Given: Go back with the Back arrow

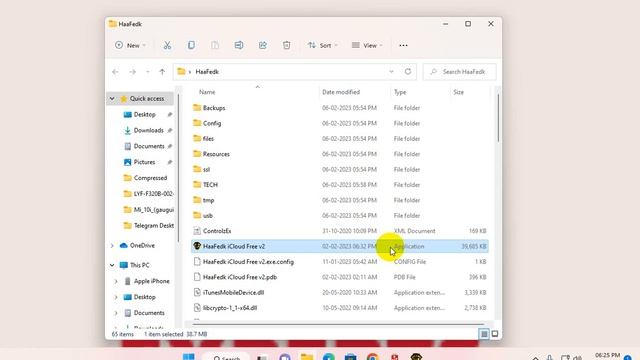Looking at the screenshot, I should tap(115, 72).
